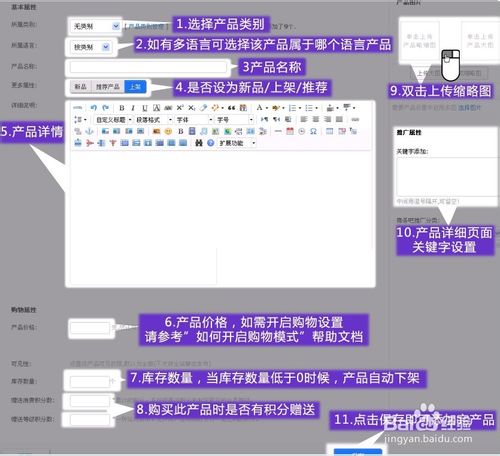Click the 产品名称 input field

[148, 67]
